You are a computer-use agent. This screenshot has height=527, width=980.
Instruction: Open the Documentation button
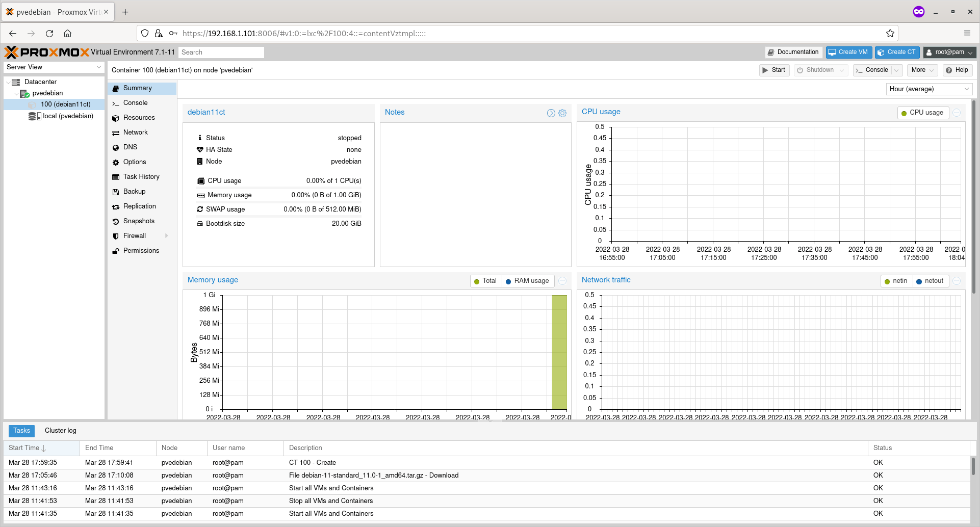(793, 52)
